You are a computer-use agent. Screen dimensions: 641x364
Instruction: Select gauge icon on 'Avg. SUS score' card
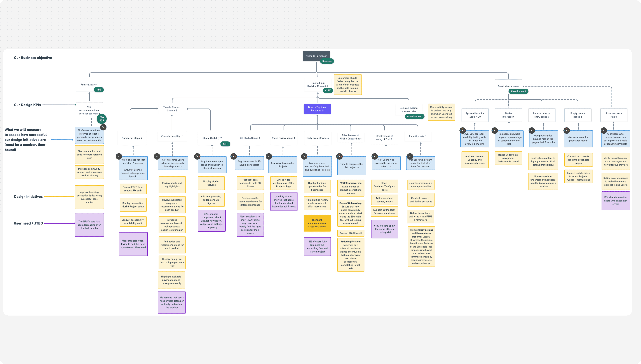[463, 131]
